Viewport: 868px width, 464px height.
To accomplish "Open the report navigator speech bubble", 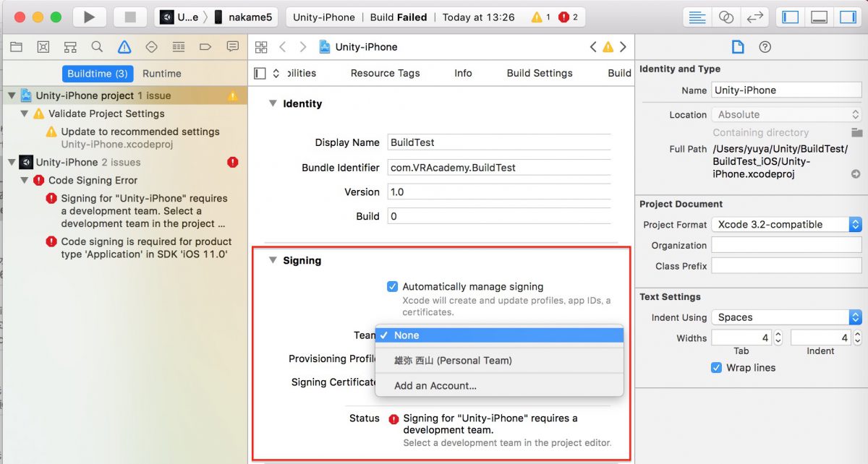I will [232, 47].
